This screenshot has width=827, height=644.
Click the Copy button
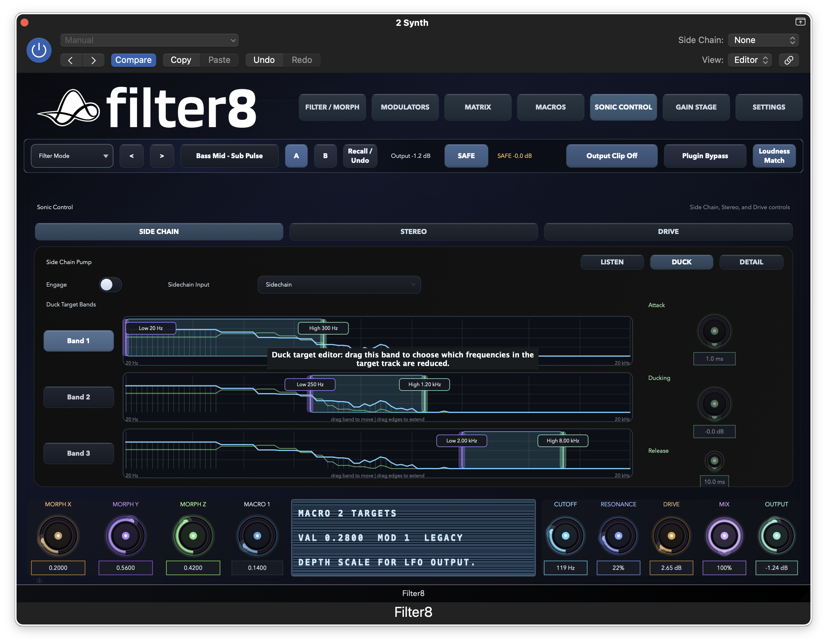[x=181, y=60]
